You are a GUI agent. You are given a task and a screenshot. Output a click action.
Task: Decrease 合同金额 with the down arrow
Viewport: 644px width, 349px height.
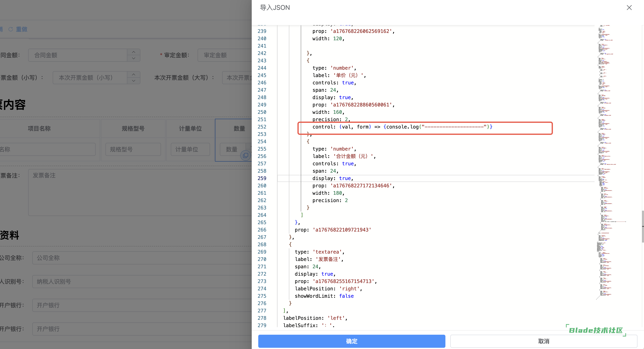tap(133, 58)
